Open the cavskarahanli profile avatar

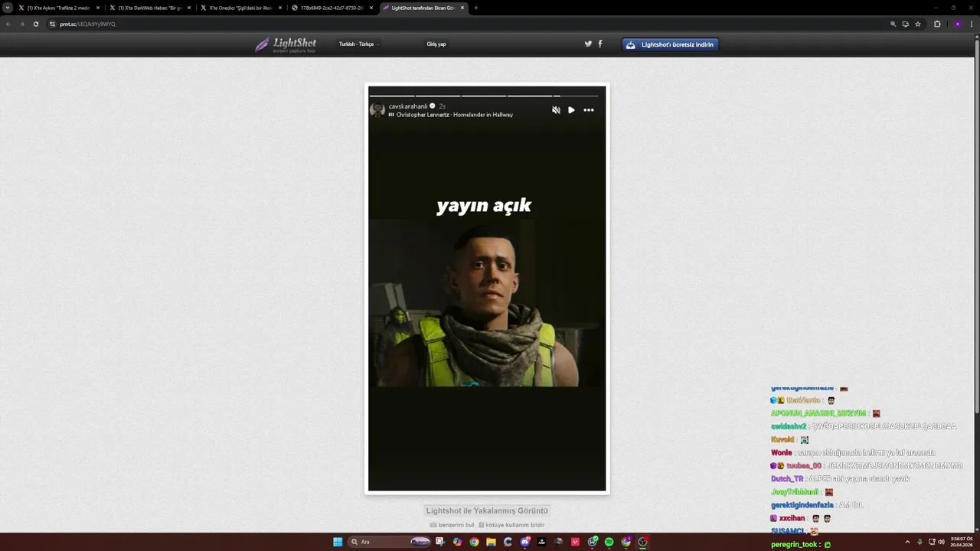(377, 110)
